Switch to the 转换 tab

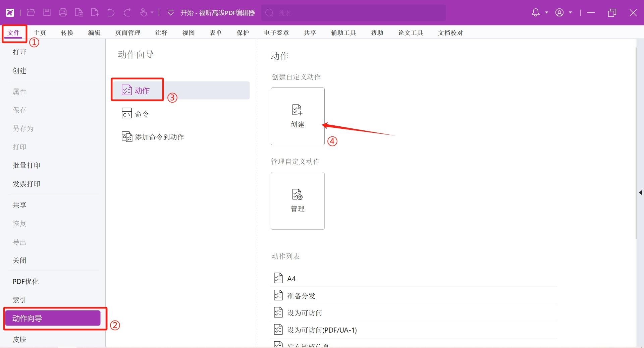point(67,33)
